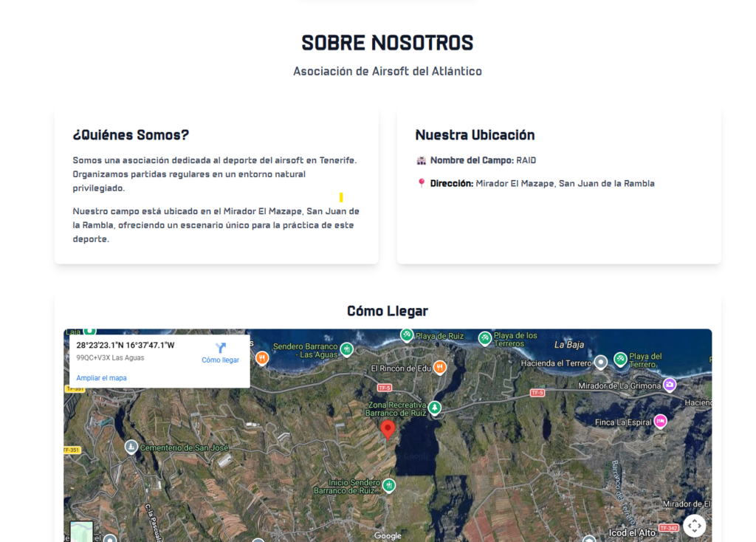Click the map coordinates title text
This screenshot has width=756, height=542.
click(126, 345)
